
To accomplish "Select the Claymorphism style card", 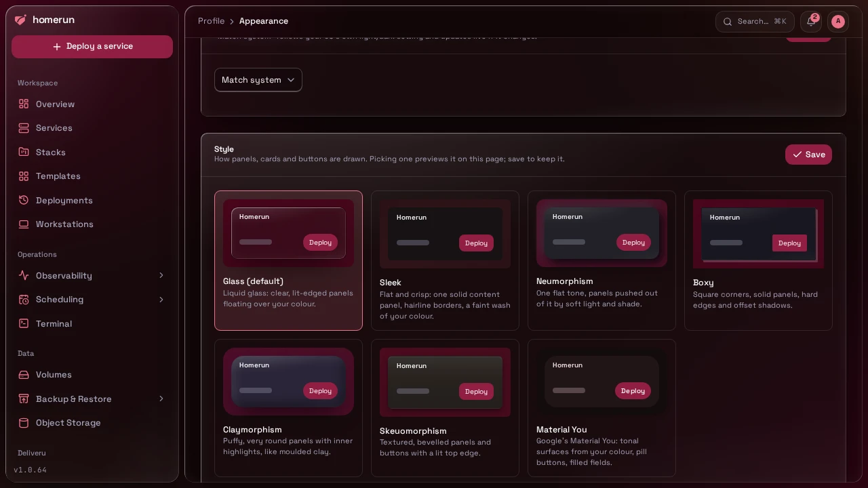I will [x=288, y=408].
